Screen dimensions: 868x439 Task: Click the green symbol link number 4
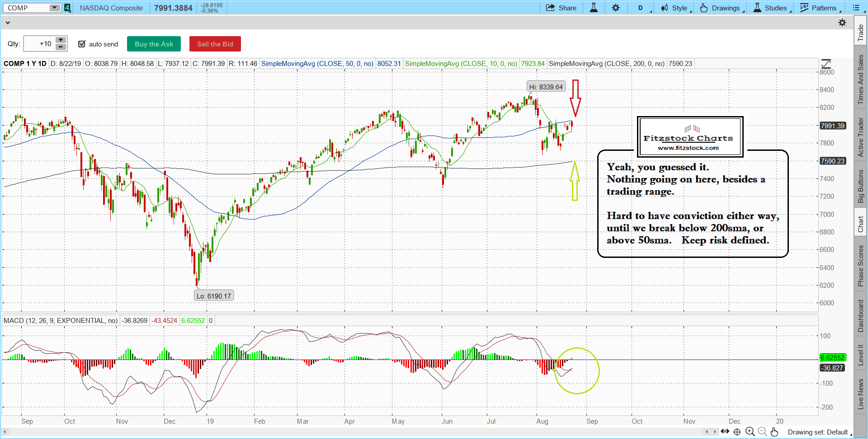click(x=67, y=8)
